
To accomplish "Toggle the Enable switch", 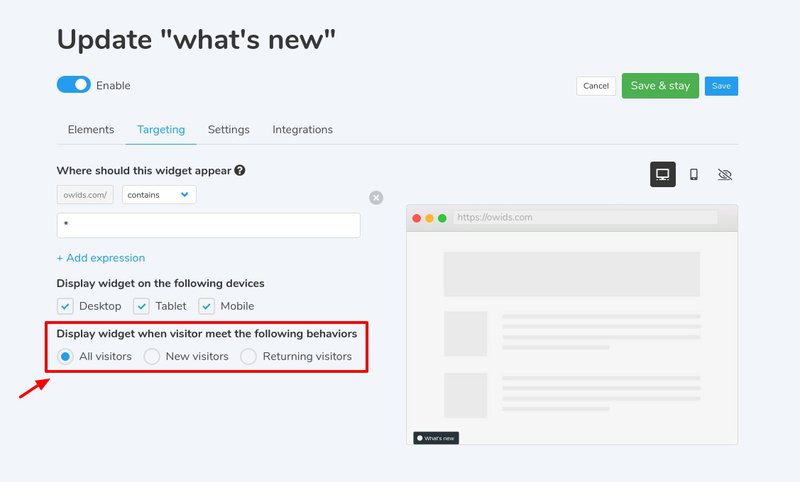I will [x=73, y=85].
